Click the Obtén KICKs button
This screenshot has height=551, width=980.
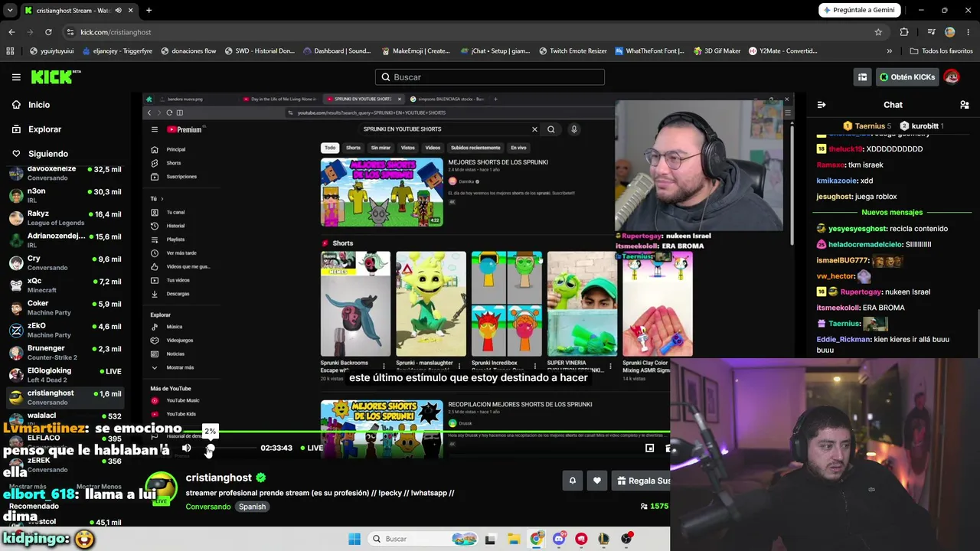coord(907,77)
